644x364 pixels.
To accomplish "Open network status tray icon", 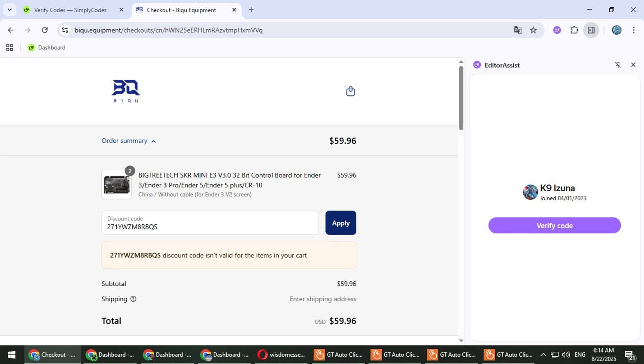I will point(555,355).
